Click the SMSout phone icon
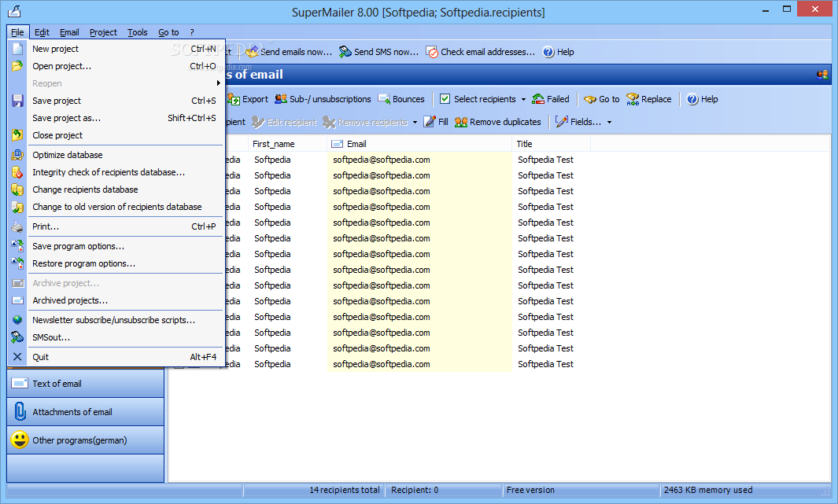 [x=17, y=337]
